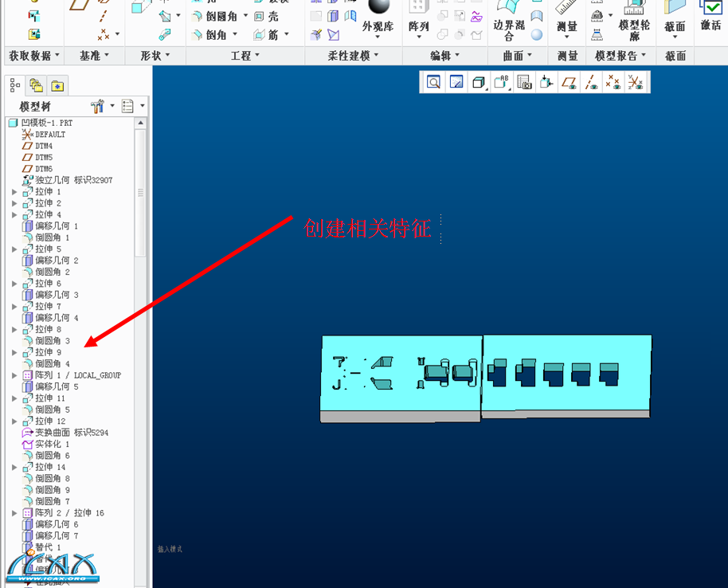
Task: Click the 筋 rib tool
Action: point(266,35)
